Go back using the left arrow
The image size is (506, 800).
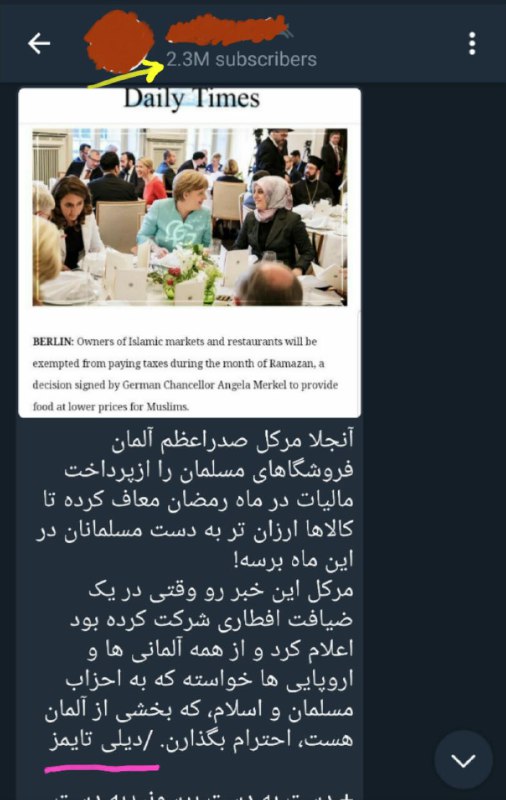39,43
